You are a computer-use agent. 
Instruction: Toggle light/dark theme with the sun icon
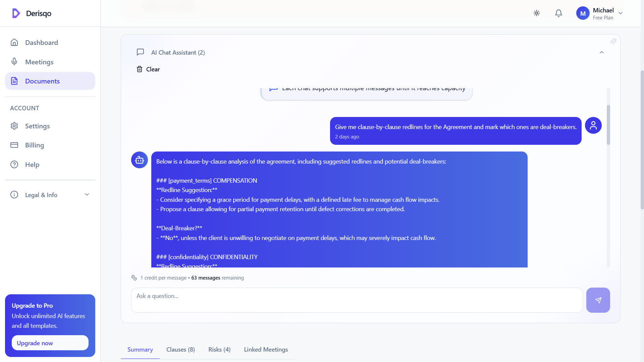(x=536, y=13)
